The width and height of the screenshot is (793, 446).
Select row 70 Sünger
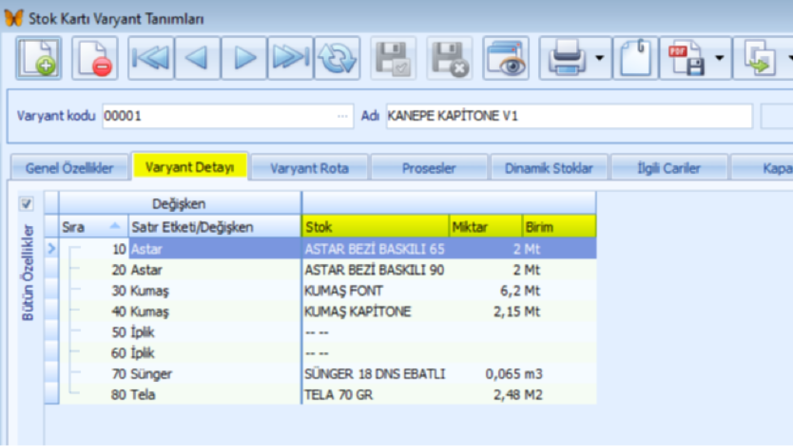point(328,374)
